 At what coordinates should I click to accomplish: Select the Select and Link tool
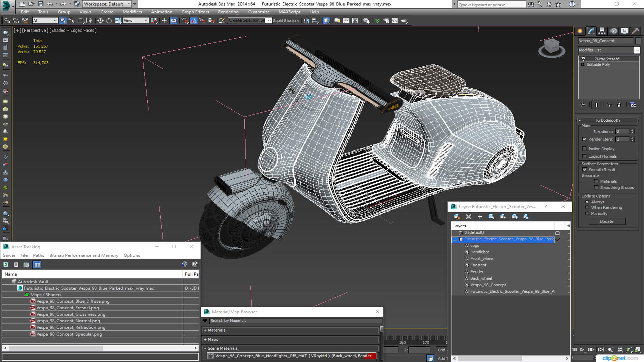click(7, 21)
